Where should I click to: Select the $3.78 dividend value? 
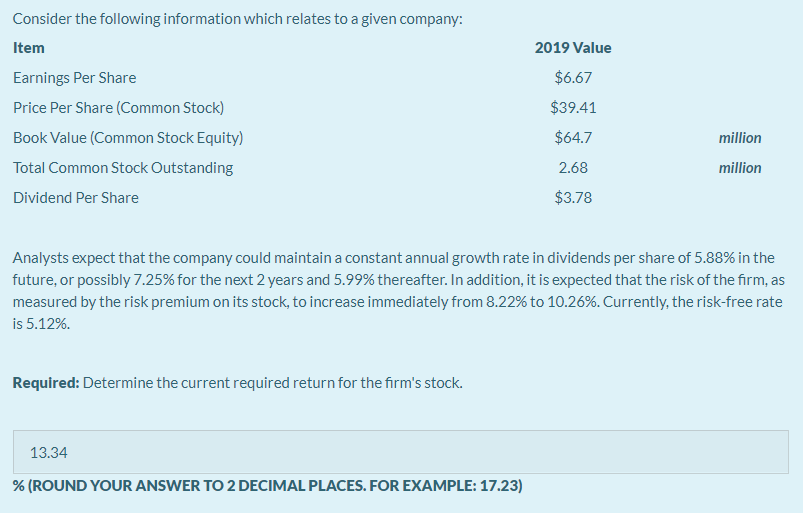point(573,198)
